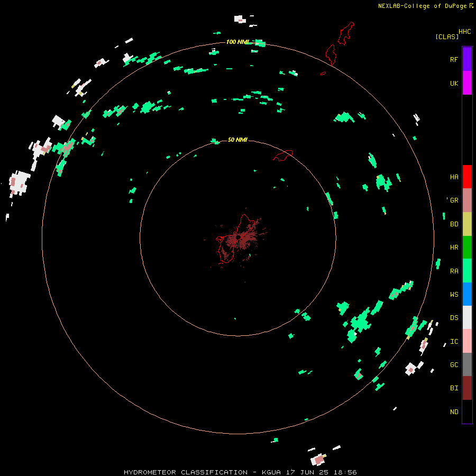
Task: Click the BD legend label
Action: tap(454, 224)
